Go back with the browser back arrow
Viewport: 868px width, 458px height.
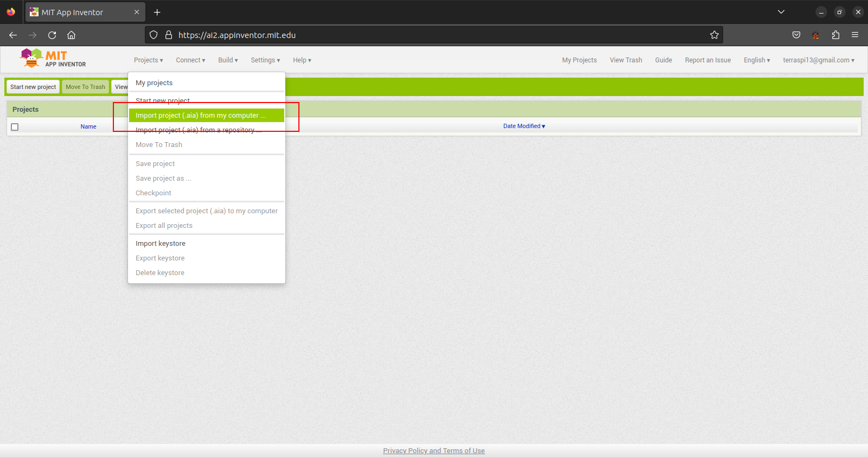tap(13, 35)
